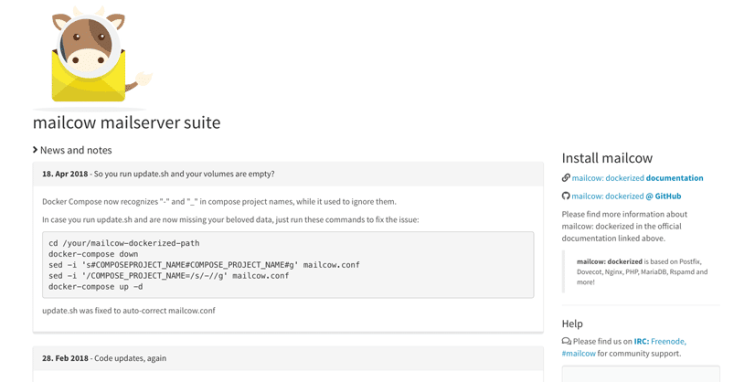Follow the IRC: Freenode link

[x=660, y=341]
